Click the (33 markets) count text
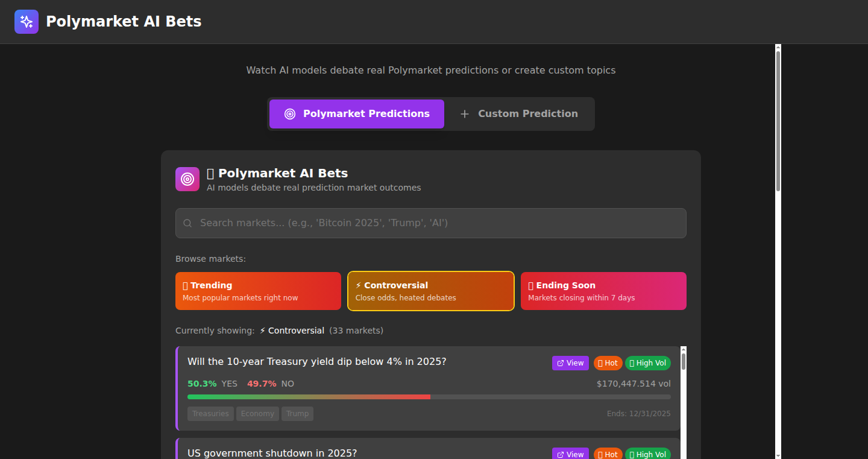The height and width of the screenshot is (459, 868). [x=356, y=331]
